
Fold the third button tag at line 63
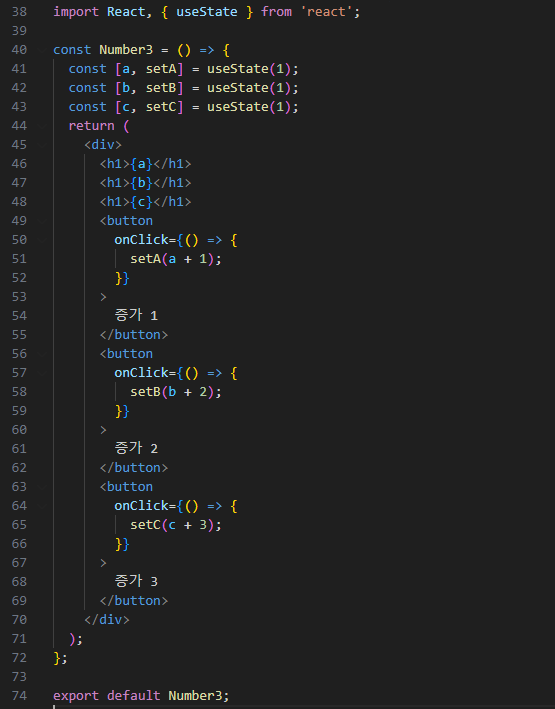[42, 487]
